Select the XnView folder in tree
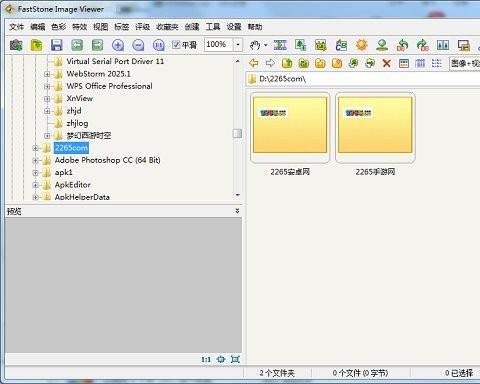This screenshot has height=384, width=480. click(79, 98)
